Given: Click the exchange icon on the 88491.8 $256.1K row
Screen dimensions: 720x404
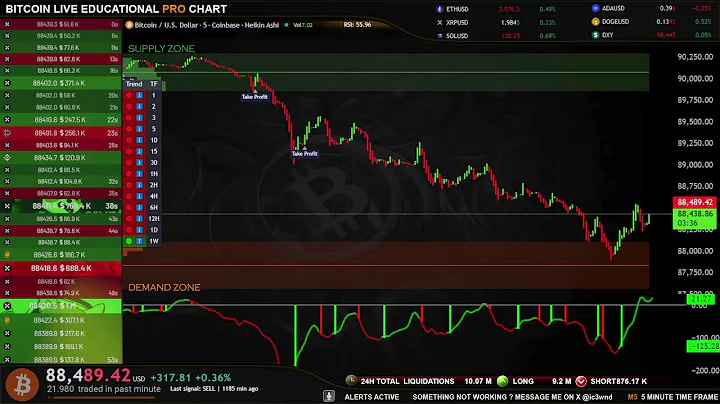Looking at the screenshot, I should coord(7,133).
